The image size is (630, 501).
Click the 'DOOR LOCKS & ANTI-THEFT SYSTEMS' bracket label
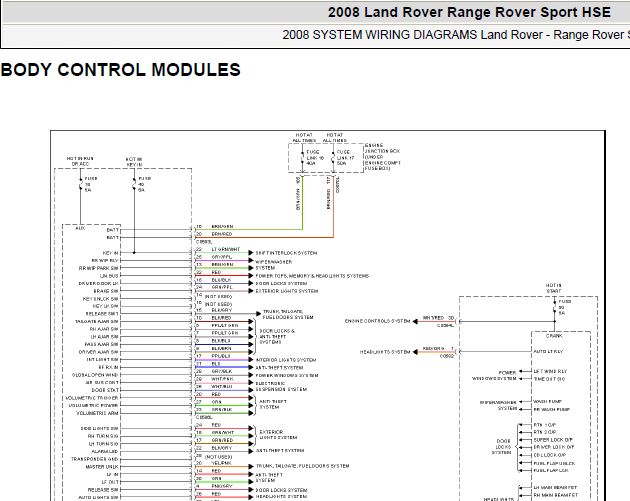277,337
